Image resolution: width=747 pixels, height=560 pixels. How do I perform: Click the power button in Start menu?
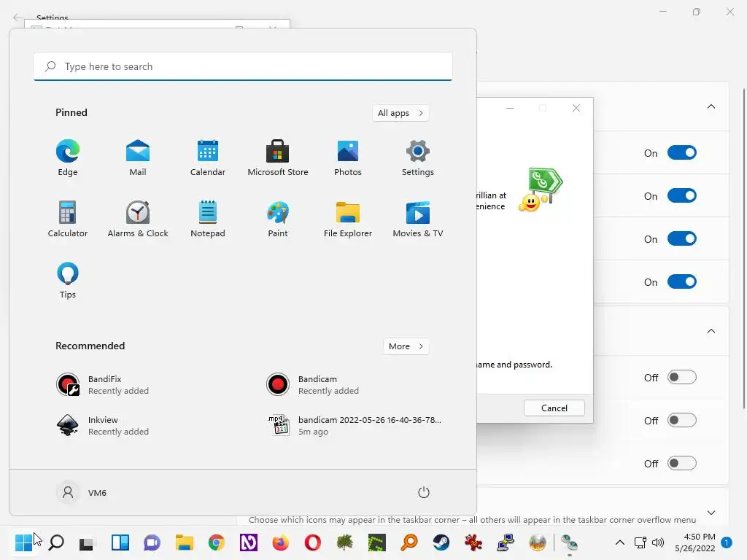pyautogui.click(x=424, y=492)
